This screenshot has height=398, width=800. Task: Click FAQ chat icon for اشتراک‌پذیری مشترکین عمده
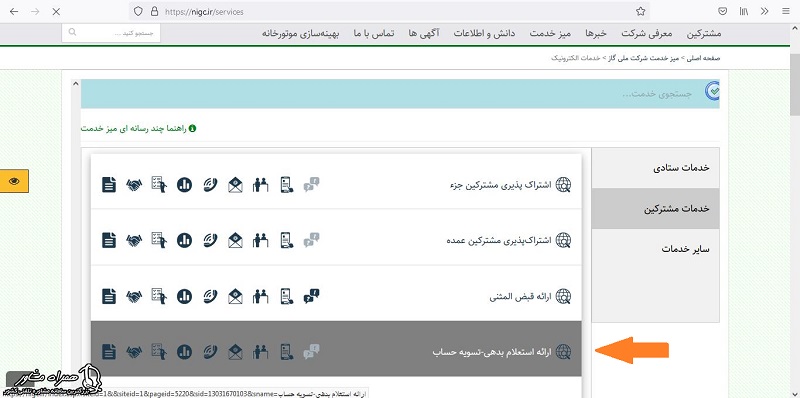click(x=311, y=240)
